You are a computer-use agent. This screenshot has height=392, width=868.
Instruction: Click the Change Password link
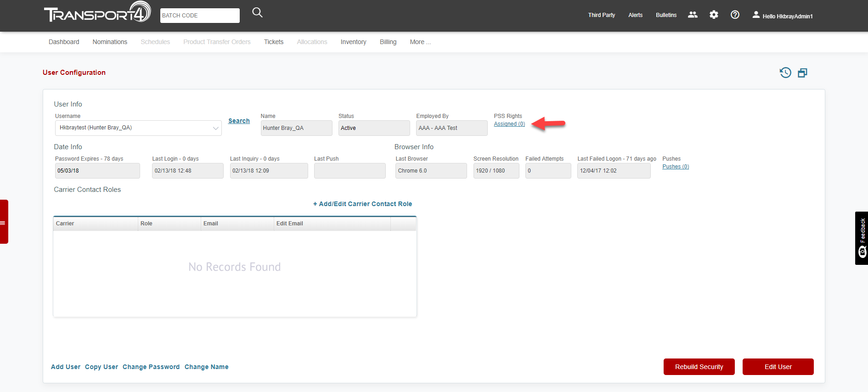click(x=151, y=367)
